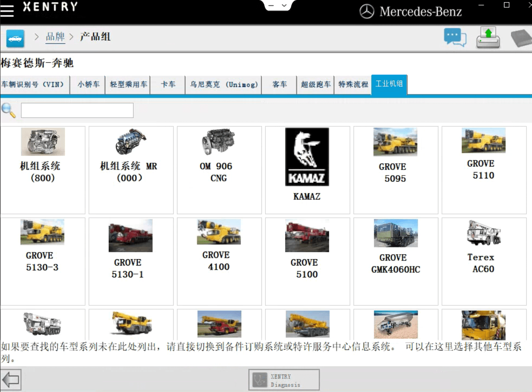Activate the 客车 tab
The height and width of the screenshot is (392, 532).
pyautogui.click(x=279, y=85)
